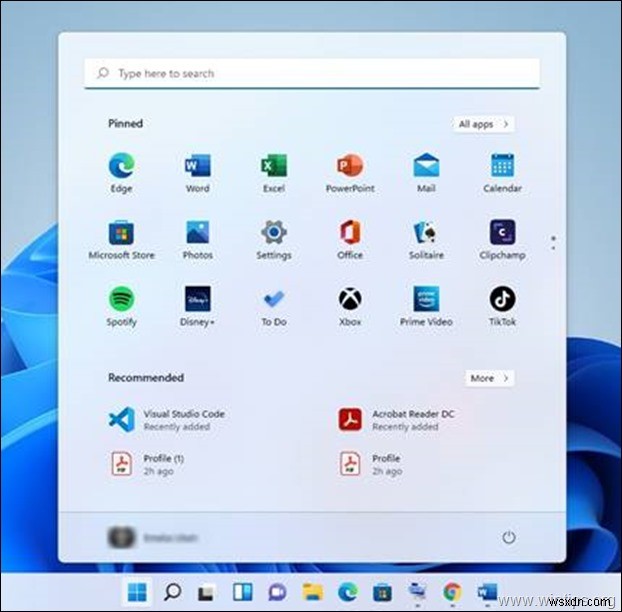This screenshot has width=622, height=612.
Task: Launch the Disney+ app
Action: 198,306
